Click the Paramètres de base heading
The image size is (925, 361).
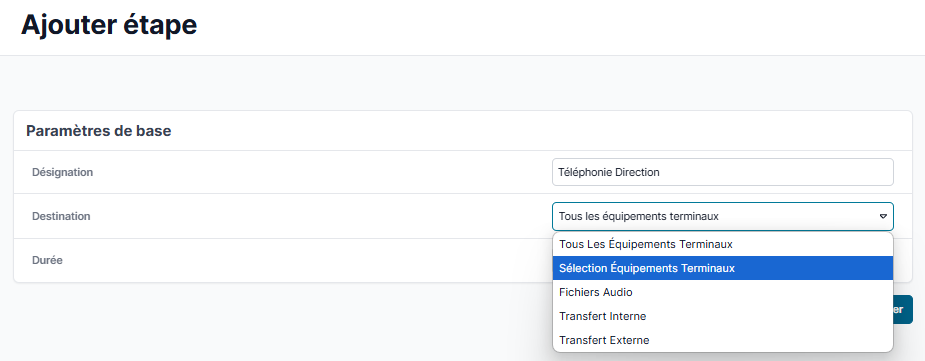coord(99,131)
